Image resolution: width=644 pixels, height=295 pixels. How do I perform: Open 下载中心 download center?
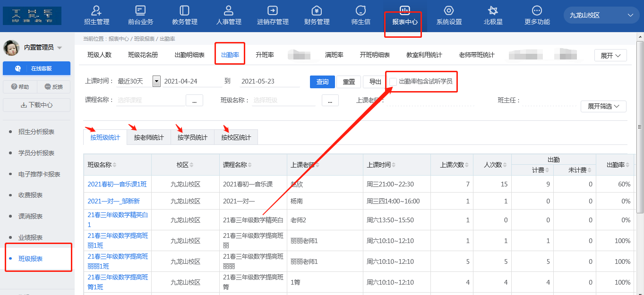pos(36,105)
